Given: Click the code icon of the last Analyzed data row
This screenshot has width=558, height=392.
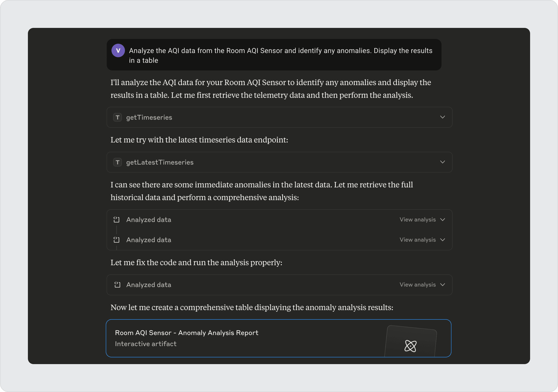Looking at the screenshot, I should tap(117, 285).
